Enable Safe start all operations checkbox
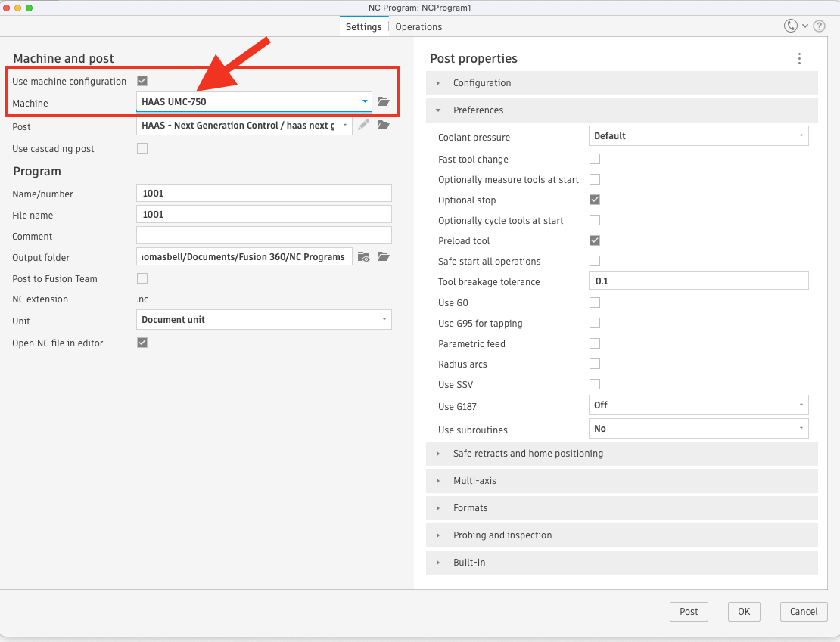This screenshot has height=642, width=840. [x=595, y=261]
